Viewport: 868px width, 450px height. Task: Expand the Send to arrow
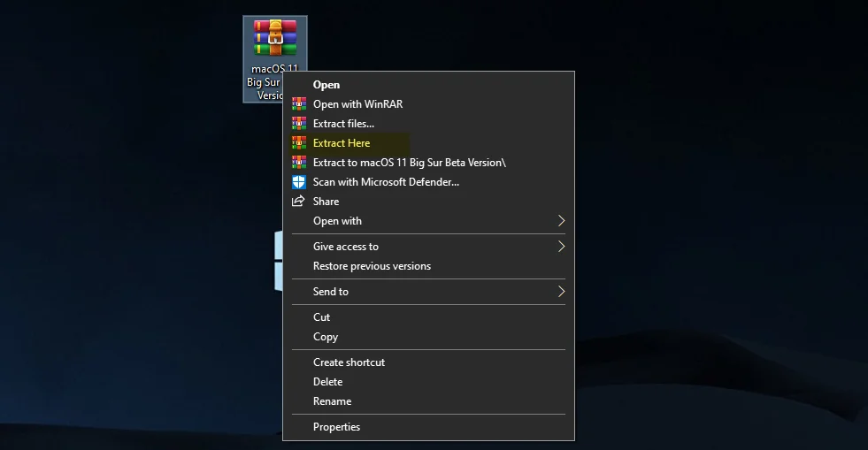[561, 292]
